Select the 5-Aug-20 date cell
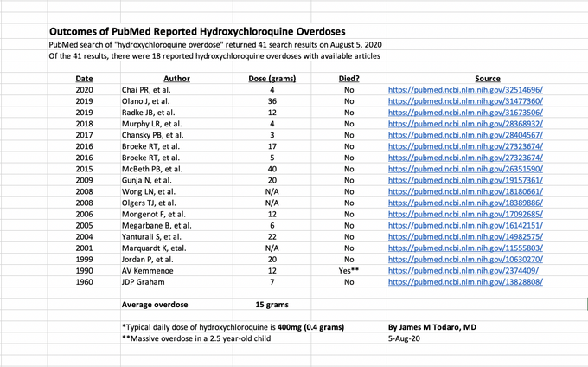Image resolution: width=588 pixels, height=367 pixels. [404, 338]
